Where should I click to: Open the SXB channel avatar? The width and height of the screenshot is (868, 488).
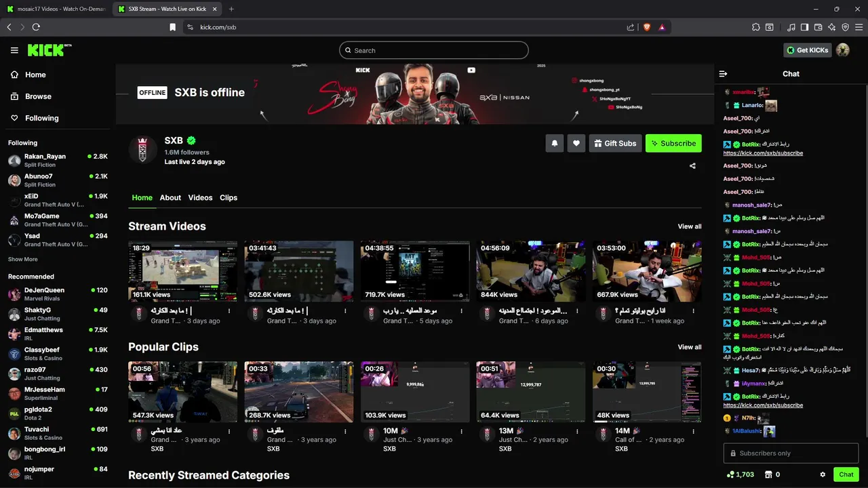click(142, 150)
